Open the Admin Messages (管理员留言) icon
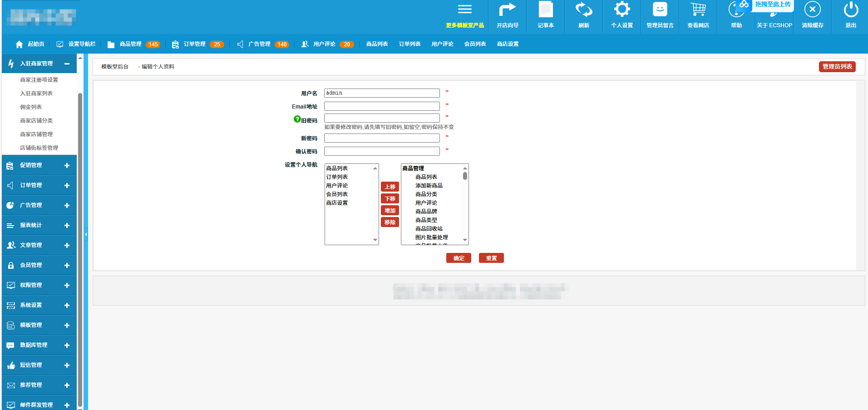The height and width of the screenshot is (410, 868). tap(660, 11)
